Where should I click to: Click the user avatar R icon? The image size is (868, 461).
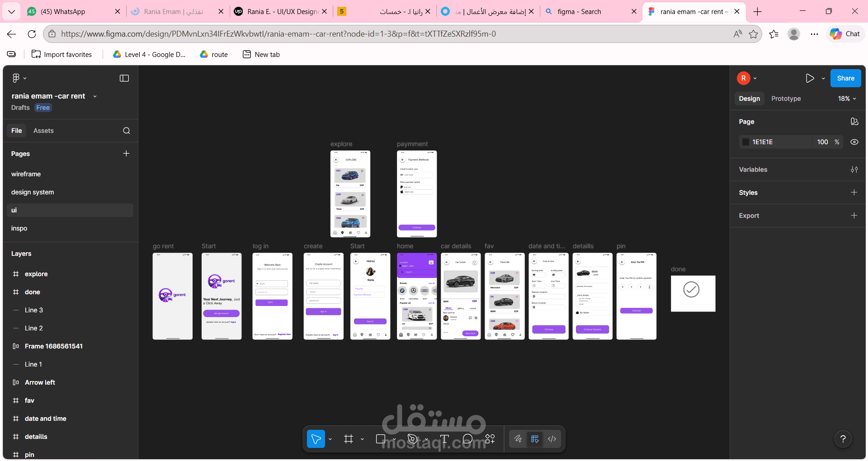pyautogui.click(x=744, y=78)
